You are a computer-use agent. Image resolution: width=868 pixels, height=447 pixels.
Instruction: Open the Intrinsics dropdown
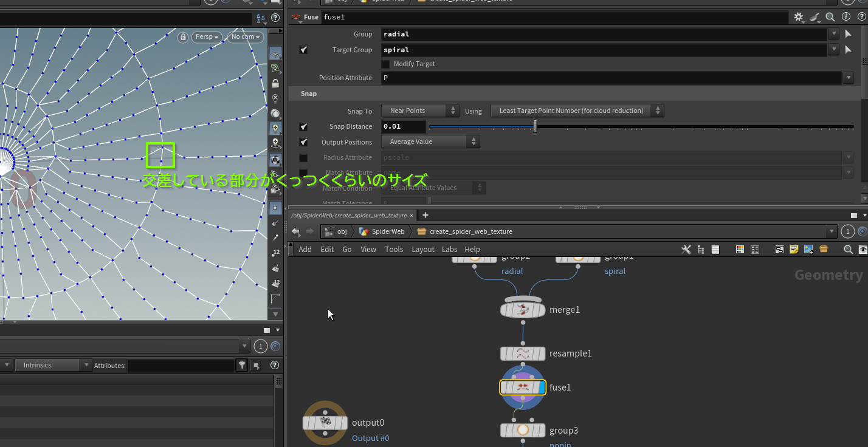[53, 365]
